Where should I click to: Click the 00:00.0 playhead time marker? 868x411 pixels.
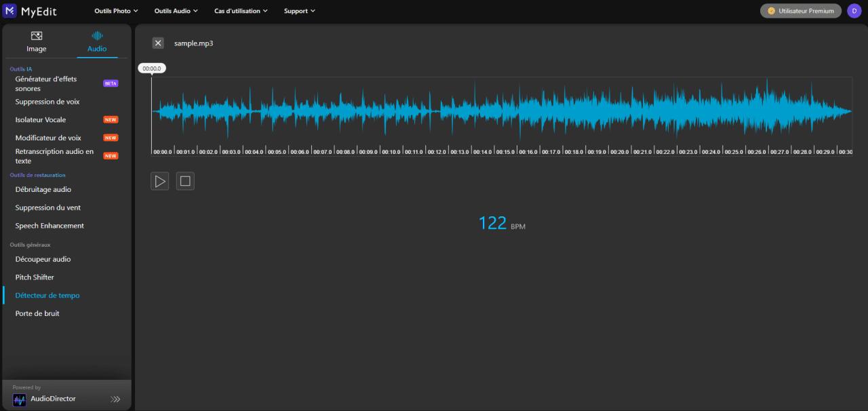[152, 68]
